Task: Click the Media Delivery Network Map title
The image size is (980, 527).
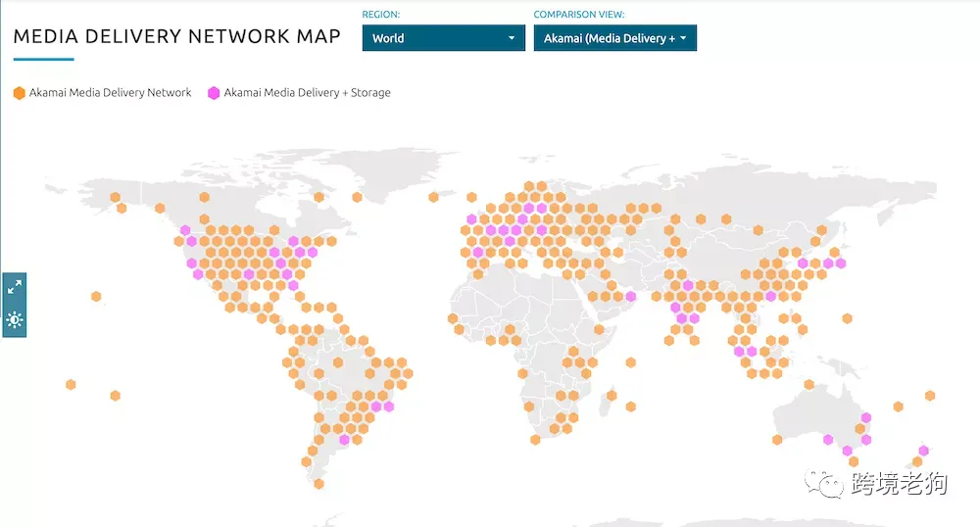Action: coord(176,37)
